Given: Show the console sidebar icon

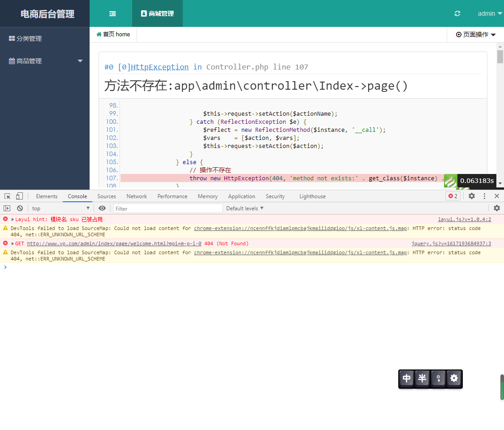Looking at the screenshot, I should (x=7, y=208).
